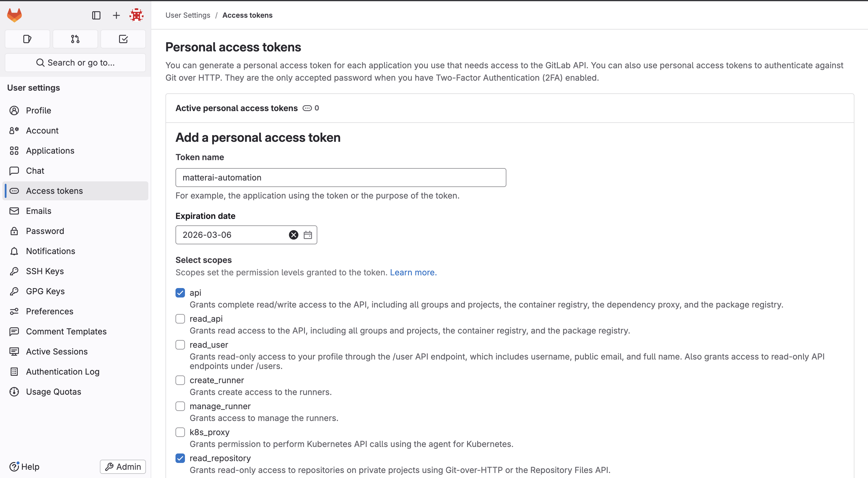
Task: Collapse the left sidebar panel
Action: click(x=96, y=15)
